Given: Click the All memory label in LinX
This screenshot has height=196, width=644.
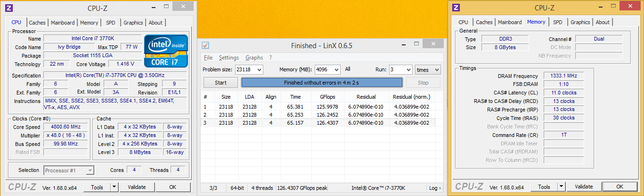Looking at the screenshot, I should 348,69.
